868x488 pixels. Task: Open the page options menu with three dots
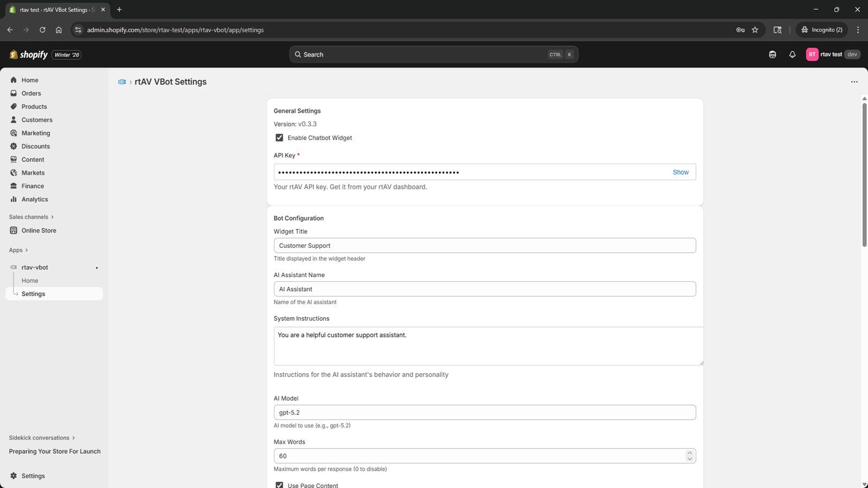click(x=853, y=81)
